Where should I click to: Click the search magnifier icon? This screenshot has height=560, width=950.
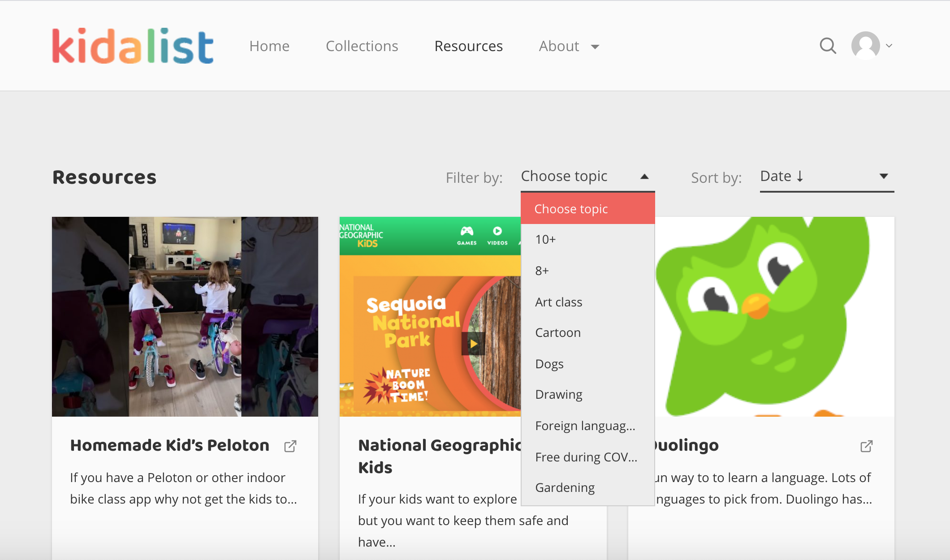pos(828,46)
